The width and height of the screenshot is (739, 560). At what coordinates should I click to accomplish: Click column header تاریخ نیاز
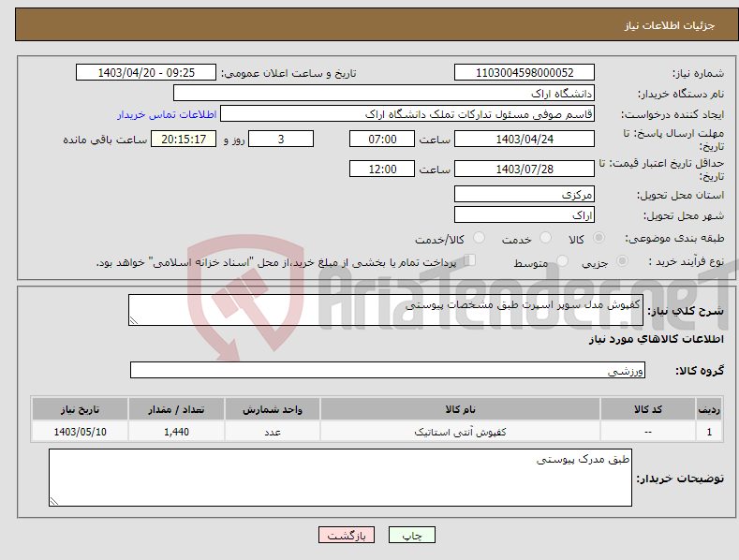[x=81, y=409]
